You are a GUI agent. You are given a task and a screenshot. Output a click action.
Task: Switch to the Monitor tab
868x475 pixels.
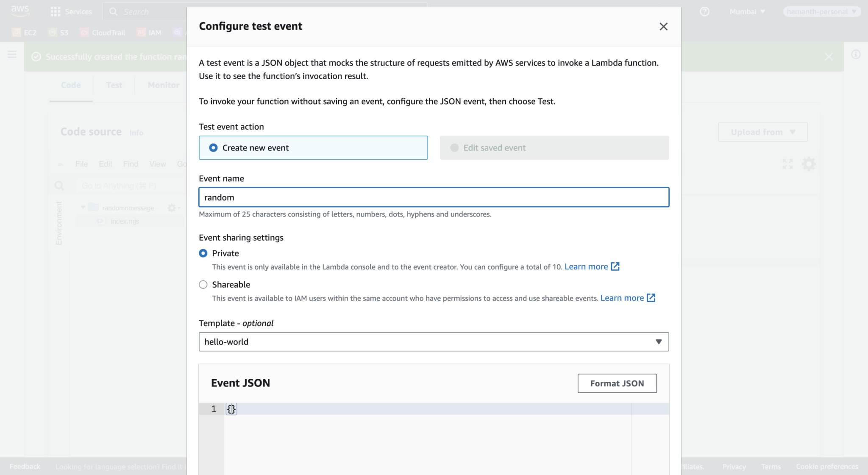click(163, 85)
